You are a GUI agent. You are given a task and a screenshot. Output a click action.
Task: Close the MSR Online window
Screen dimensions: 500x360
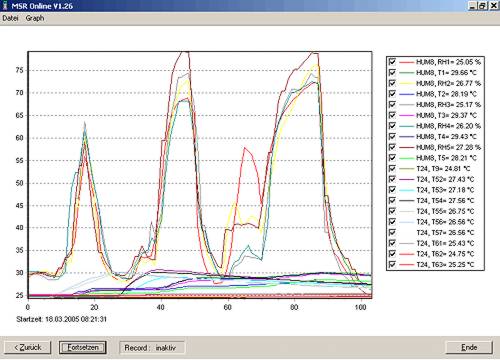click(494, 6)
